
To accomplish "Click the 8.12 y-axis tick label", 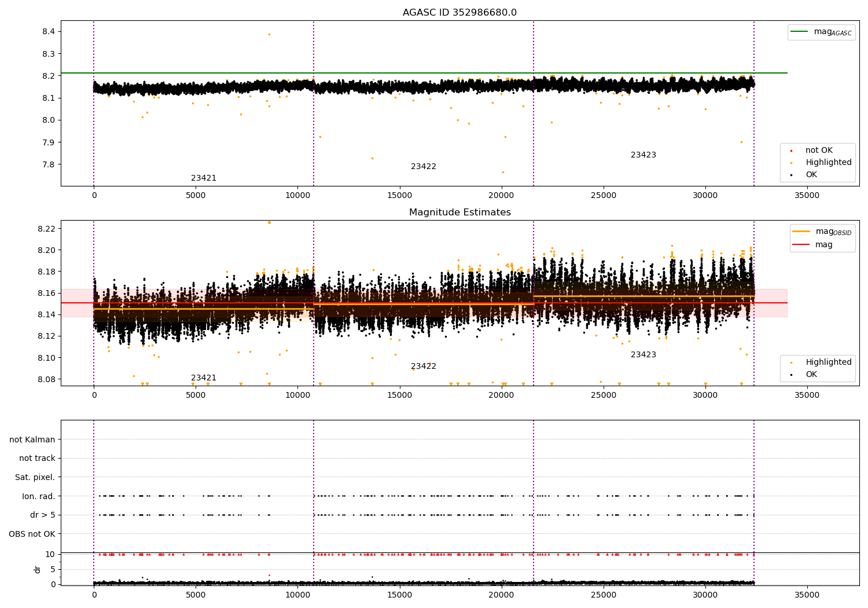I will point(46,336).
